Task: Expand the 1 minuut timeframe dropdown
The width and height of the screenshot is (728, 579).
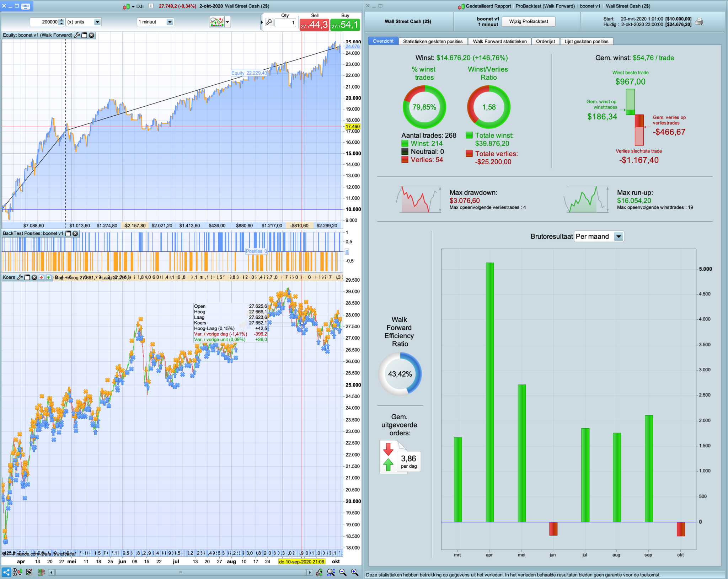Action: (170, 22)
